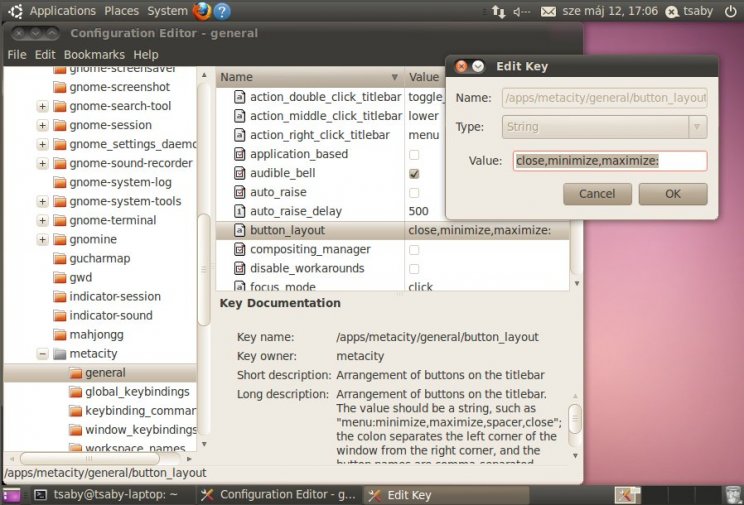Click the gnome-screenshot folder icon

click(x=60, y=87)
